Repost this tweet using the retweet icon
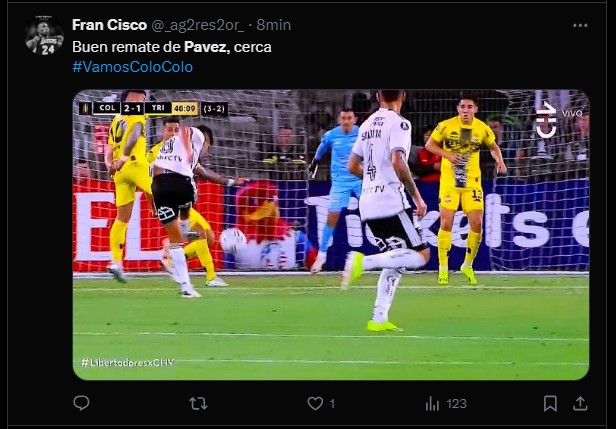616x429 pixels. tap(198, 403)
